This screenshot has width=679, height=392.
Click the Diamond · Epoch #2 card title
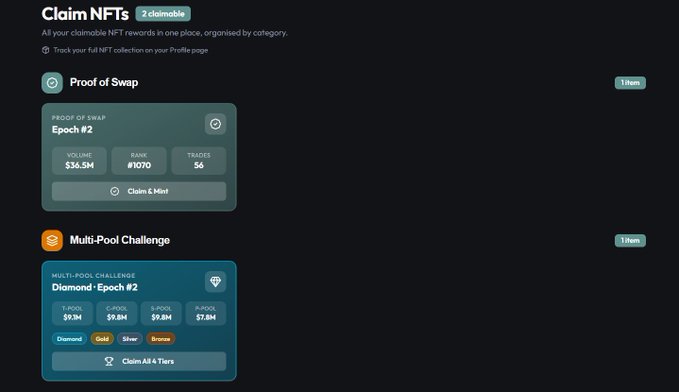(x=95, y=287)
